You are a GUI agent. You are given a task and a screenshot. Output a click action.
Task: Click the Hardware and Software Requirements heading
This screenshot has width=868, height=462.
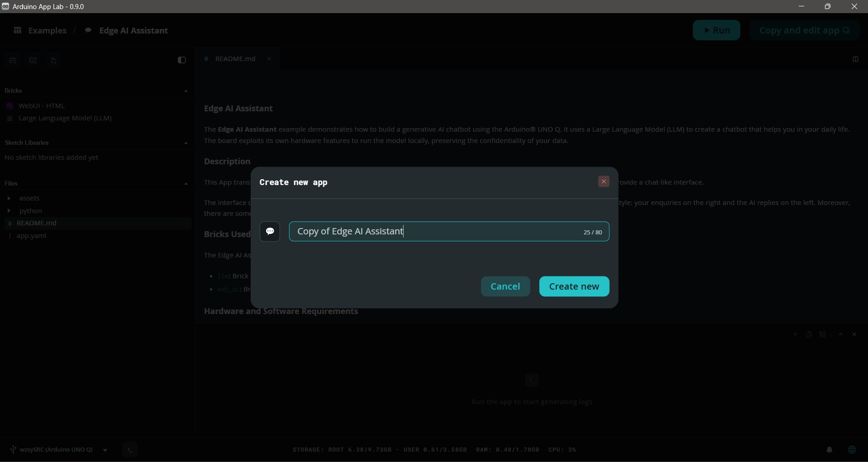(x=281, y=311)
